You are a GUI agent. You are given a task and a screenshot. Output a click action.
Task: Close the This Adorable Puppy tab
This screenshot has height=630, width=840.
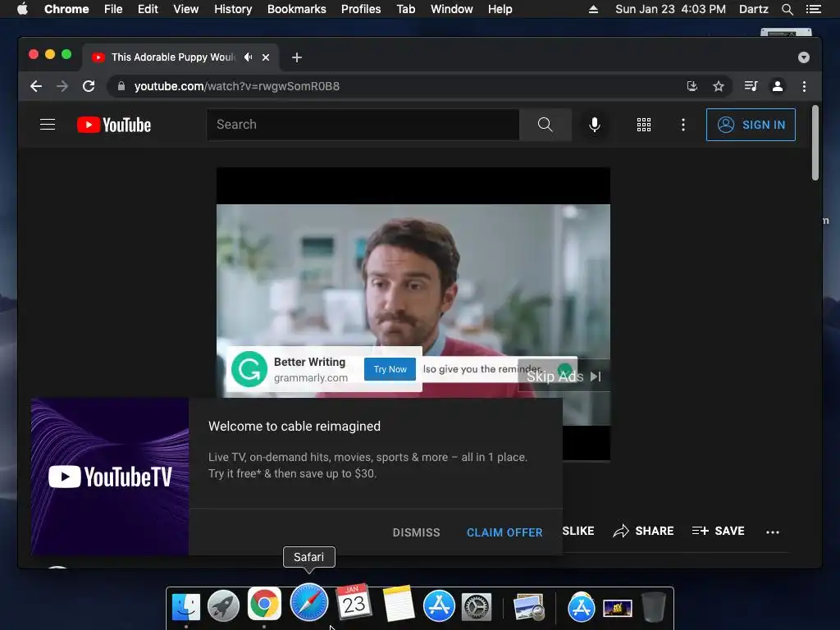[x=266, y=57]
